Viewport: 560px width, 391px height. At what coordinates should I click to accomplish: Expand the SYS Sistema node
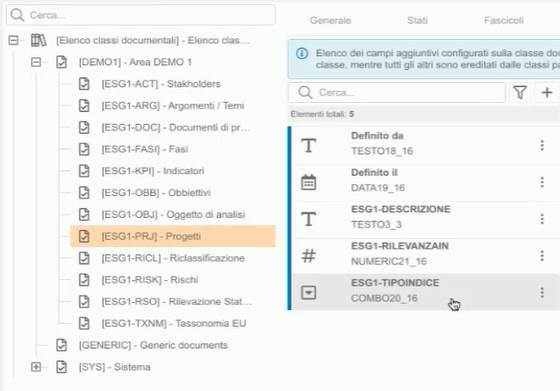(36, 367)
